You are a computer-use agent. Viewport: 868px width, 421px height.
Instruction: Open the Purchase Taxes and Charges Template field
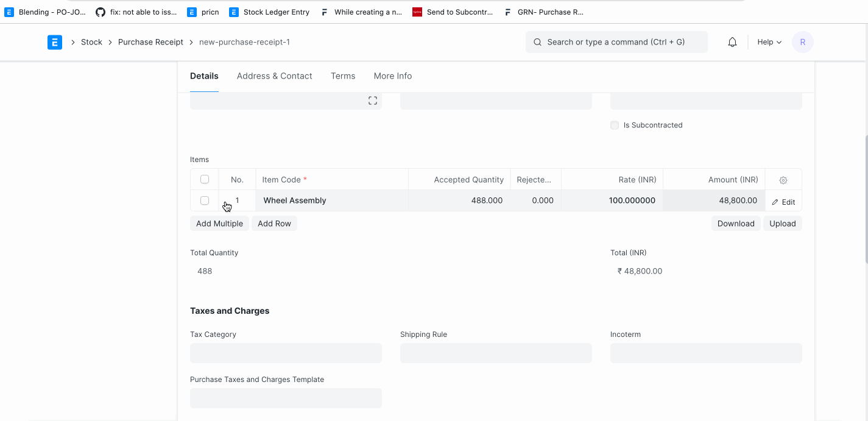(286, 398)
